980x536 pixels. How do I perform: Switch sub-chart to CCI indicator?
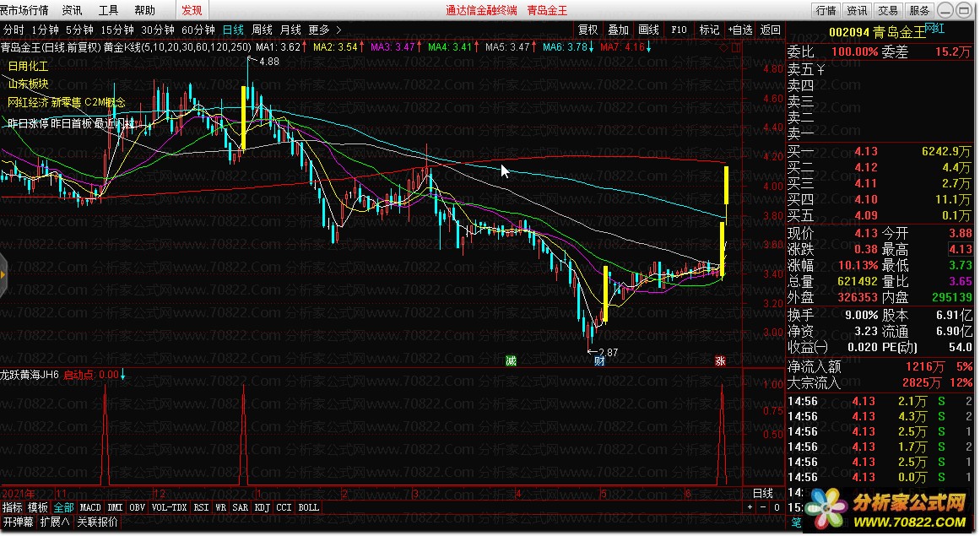(x=284, y=507)
